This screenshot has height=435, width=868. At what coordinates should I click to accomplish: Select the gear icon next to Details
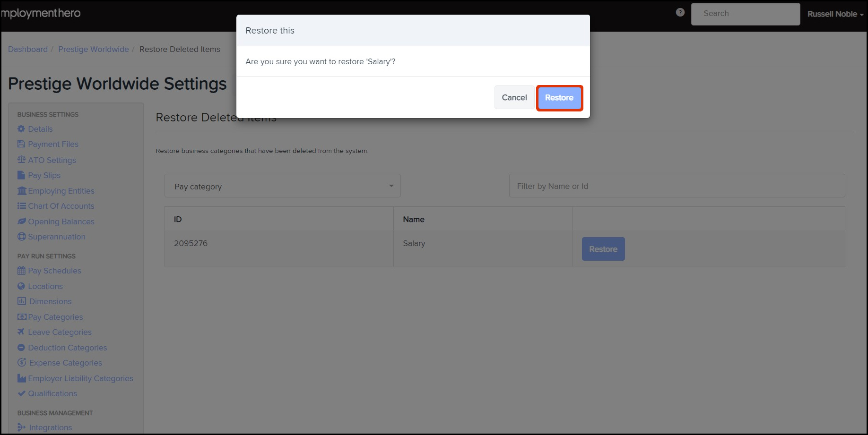[21, 128]
